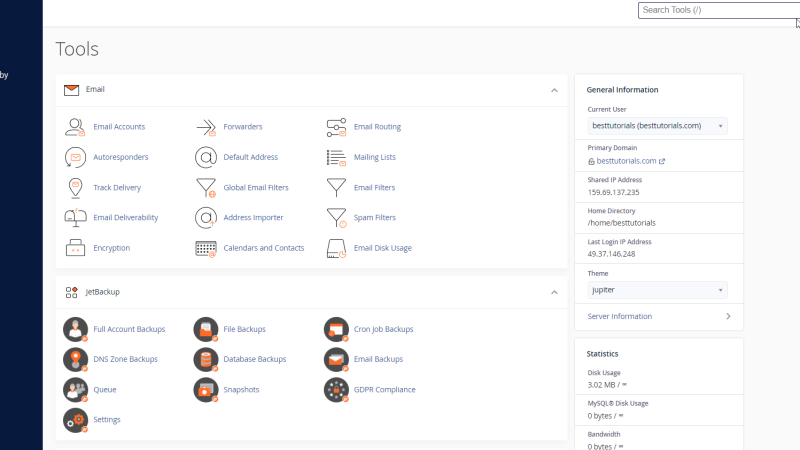Open the Mailing Lists link text

(x=374, y=157)
